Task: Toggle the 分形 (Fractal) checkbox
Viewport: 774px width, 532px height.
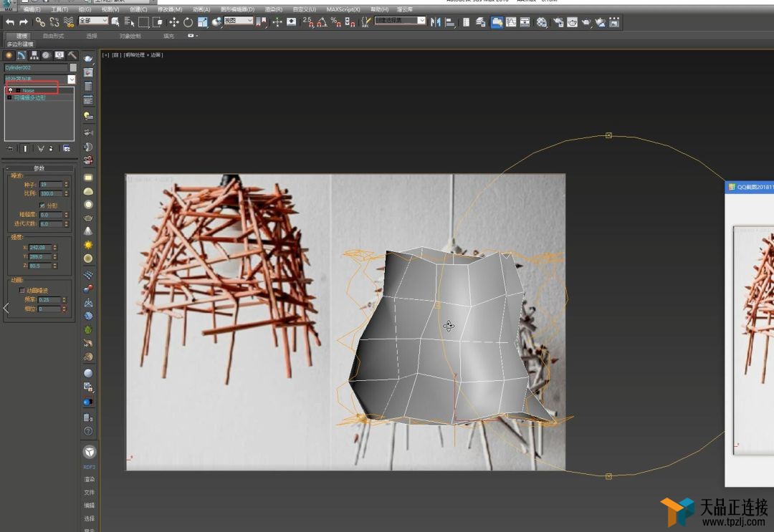Action: (x=42, y=205)
